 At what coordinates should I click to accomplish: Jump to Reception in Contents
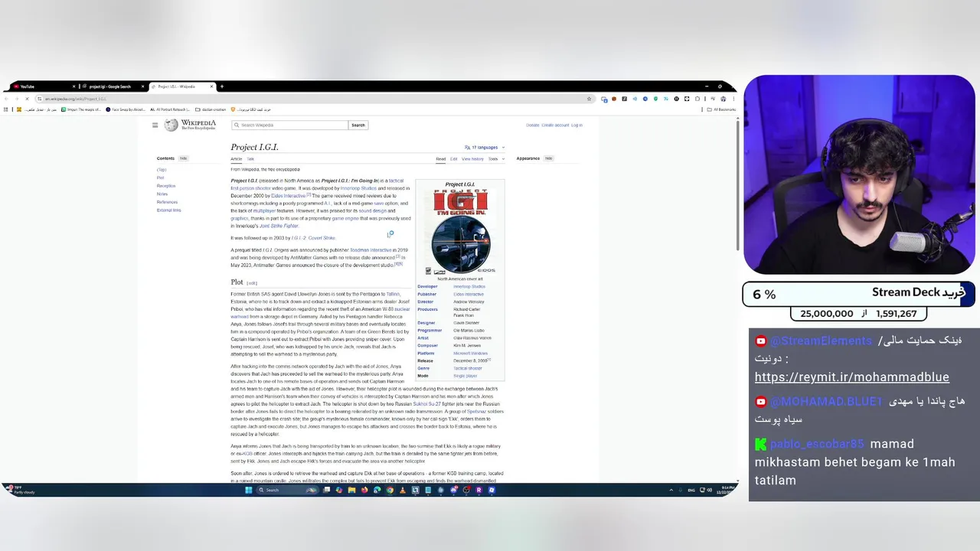[x=166, y=186]
